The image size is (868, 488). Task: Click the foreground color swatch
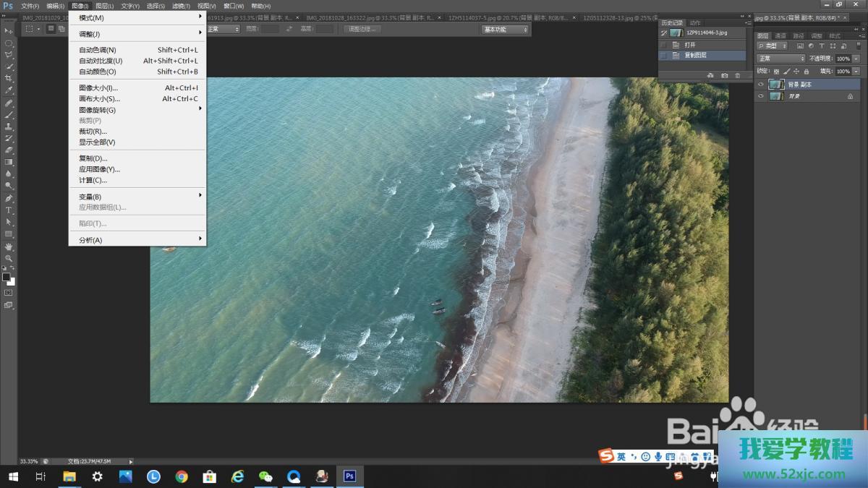[x=7, y=277]
